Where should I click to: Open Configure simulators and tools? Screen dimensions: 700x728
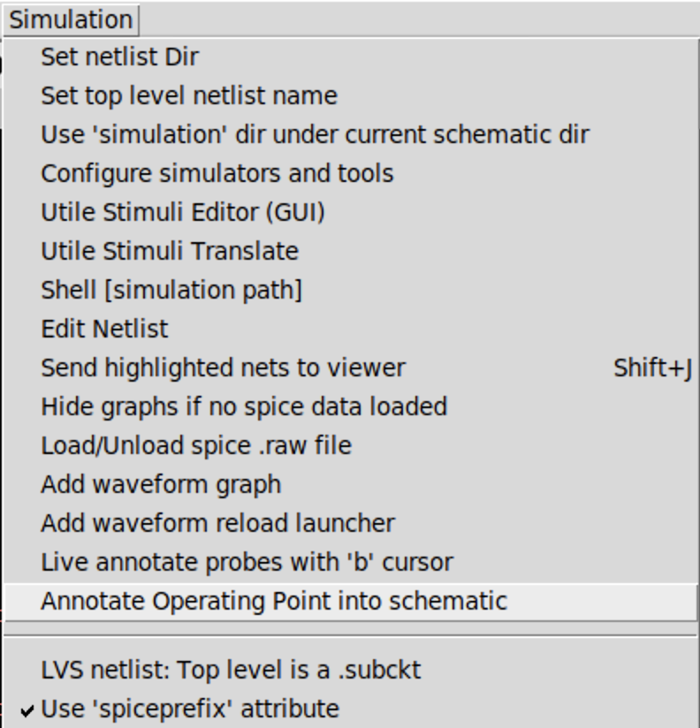[351, 174]
